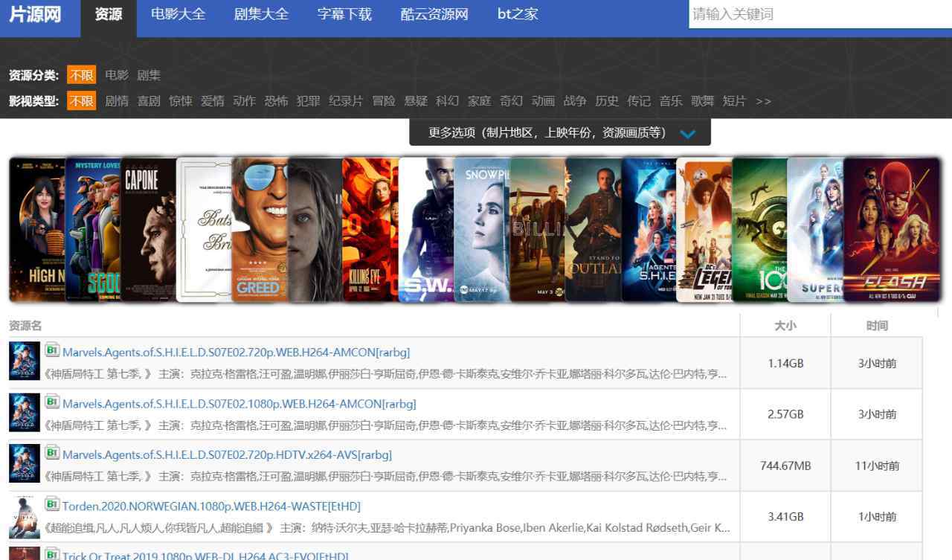Screen dimensions: 952x560
Task: Click BT icon beside 720p.WEB.H264-AMCON title
Action: [x=52, y=349]
